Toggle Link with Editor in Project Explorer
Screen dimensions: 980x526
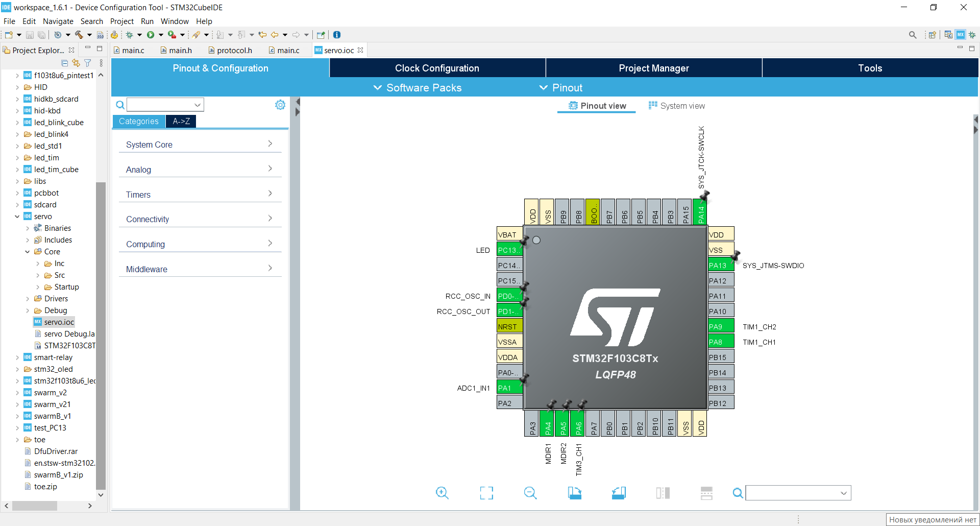pyautogui.click(x=76, y=63)
